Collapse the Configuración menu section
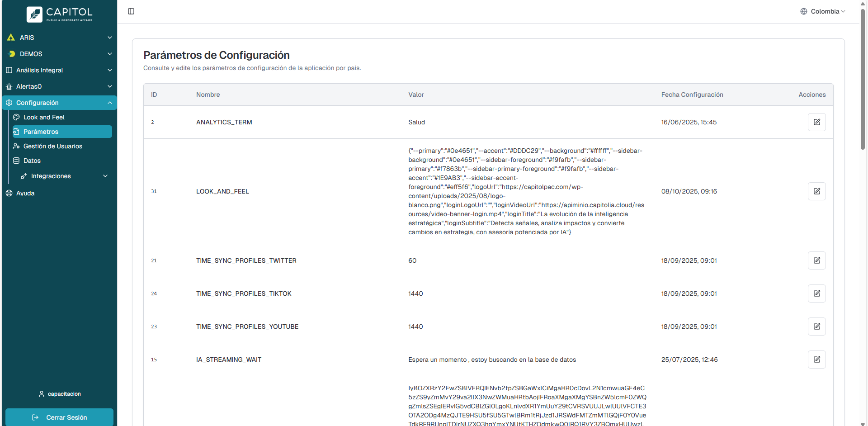 click(59, 103)
